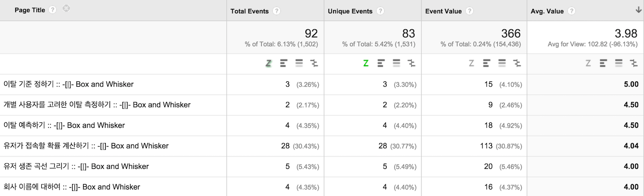The height and width of the screenshot is (196, 644).
Task: Sort by the Event Value column header
Action: point(443,11)
